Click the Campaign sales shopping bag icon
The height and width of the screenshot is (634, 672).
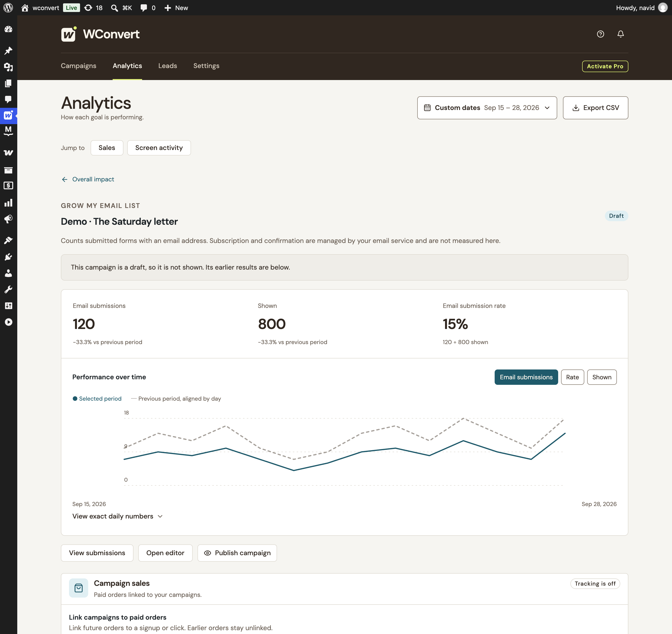(78, 588)
